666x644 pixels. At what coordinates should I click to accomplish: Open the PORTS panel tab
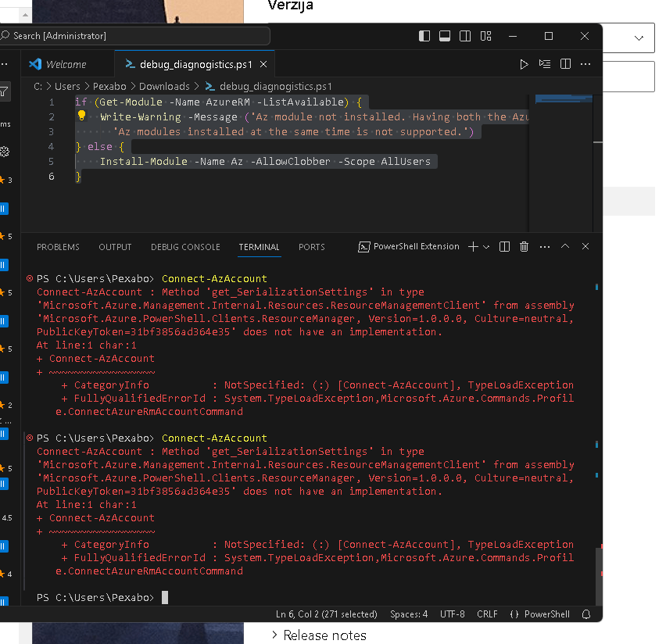click(312, 247)
